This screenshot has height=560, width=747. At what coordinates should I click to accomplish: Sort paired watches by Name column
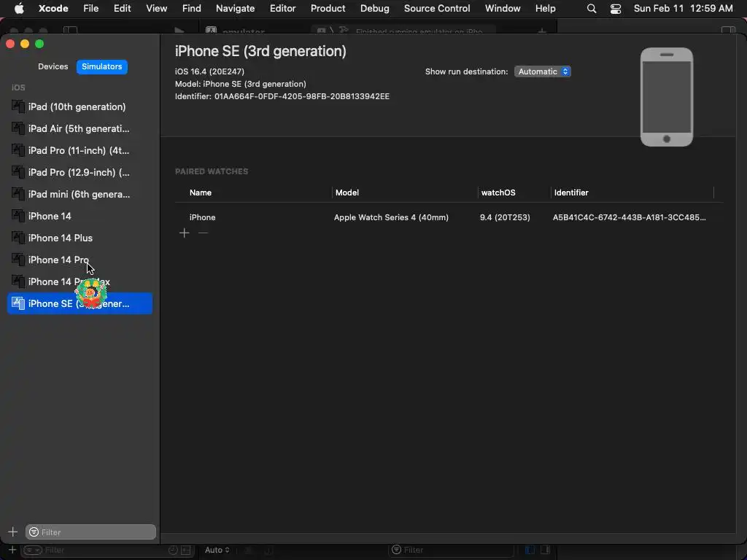(x=201, y=192)
